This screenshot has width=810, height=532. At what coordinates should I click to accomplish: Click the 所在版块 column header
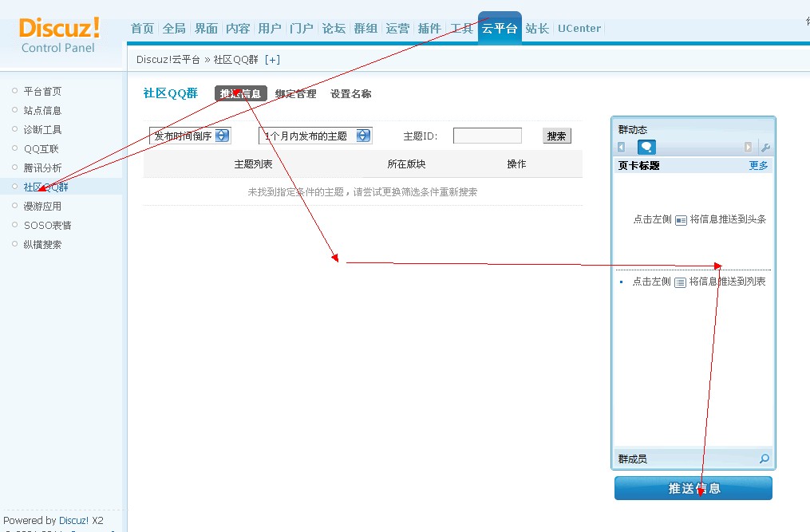pyautogui.click(x=406, y=164)
